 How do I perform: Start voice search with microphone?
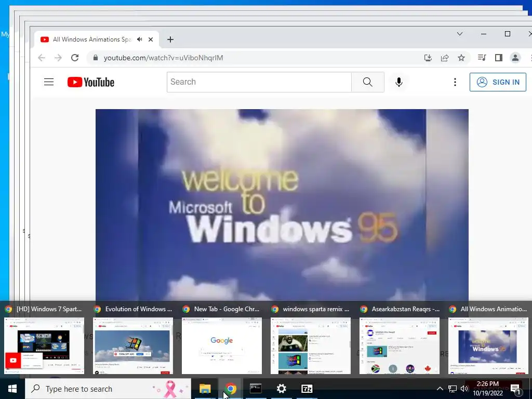(399, 82)
